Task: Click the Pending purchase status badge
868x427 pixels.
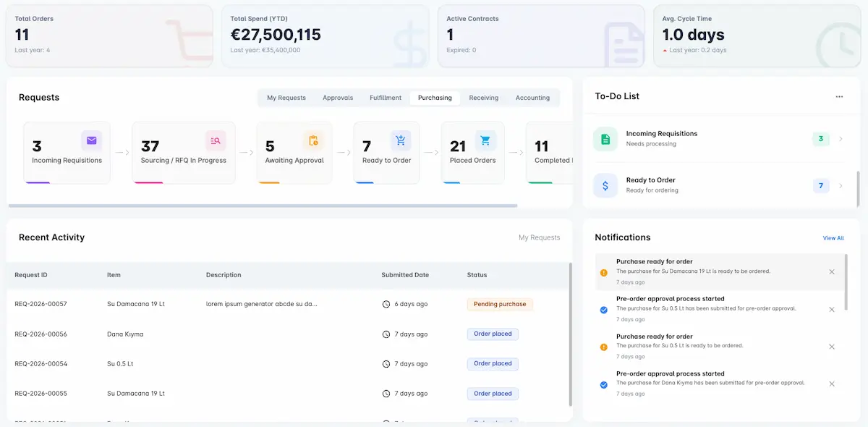Action: pos(500,304)
